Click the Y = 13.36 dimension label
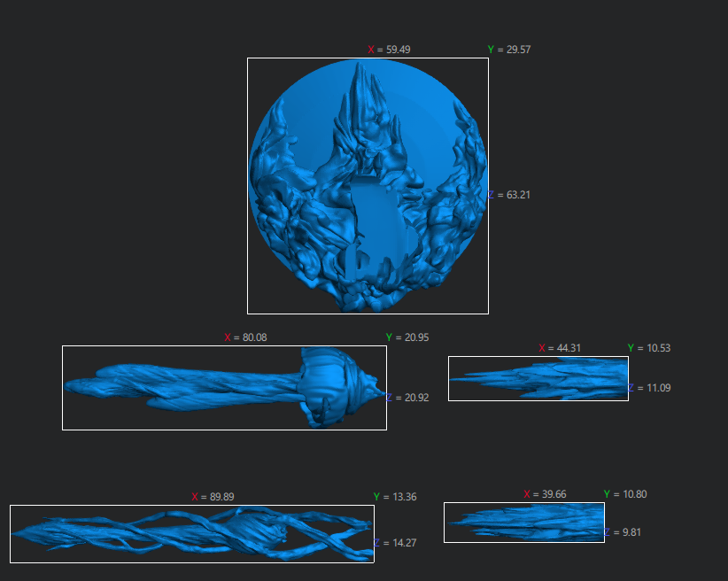The width and height of the screenshot is (728, 581). (395, 497)
